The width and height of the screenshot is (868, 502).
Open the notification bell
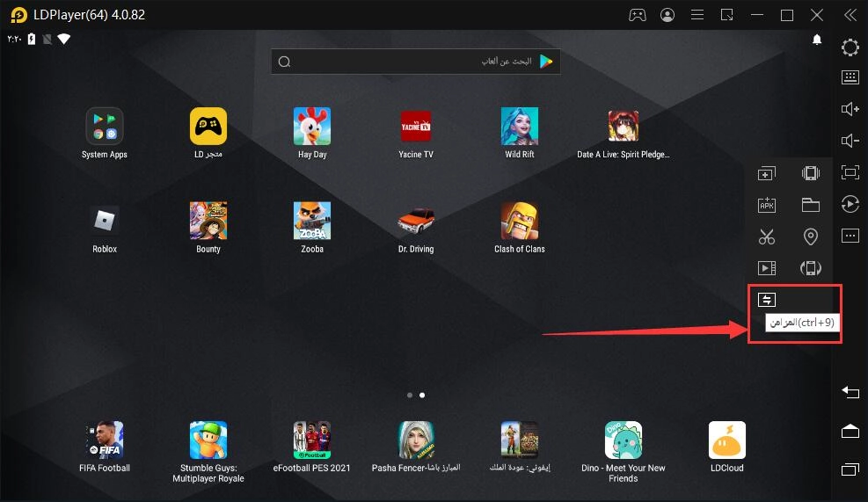(x=817, y=40)
